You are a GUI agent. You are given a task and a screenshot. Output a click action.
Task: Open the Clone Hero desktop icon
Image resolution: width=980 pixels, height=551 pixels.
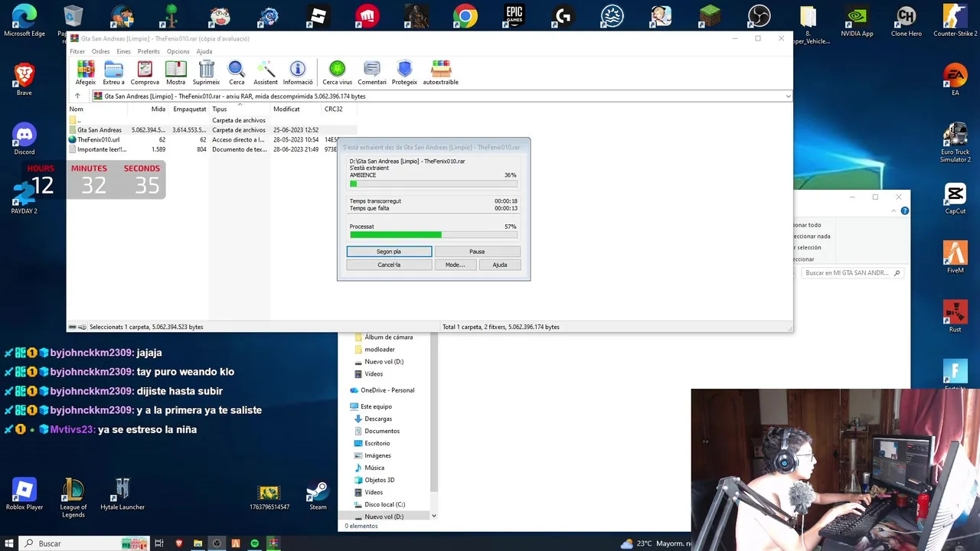906,21
